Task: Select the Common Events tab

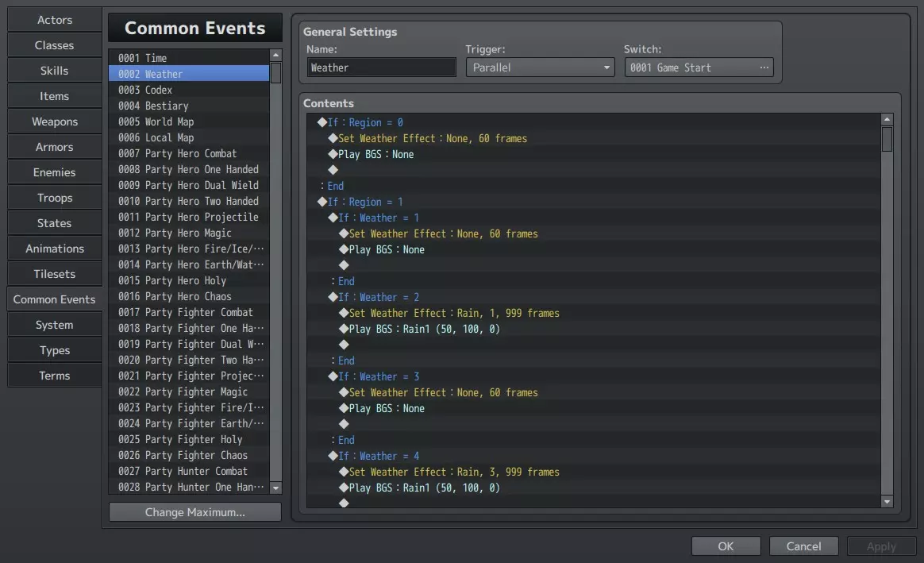Action: point(54,299)
